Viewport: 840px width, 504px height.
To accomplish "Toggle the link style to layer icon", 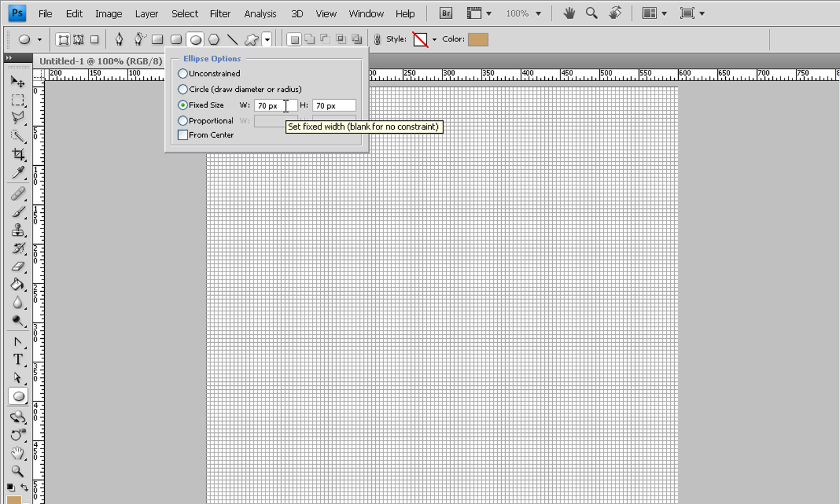I will point(377,39).
